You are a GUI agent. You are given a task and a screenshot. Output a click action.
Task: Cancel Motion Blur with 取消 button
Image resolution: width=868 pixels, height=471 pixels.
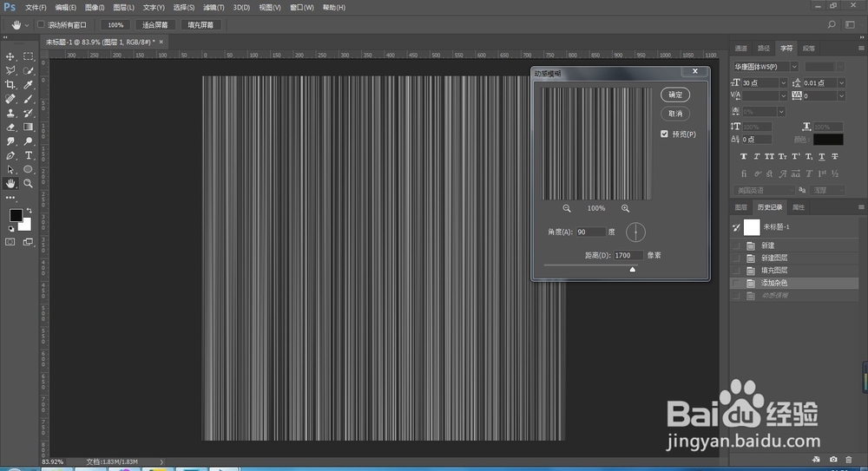(675, 114)
